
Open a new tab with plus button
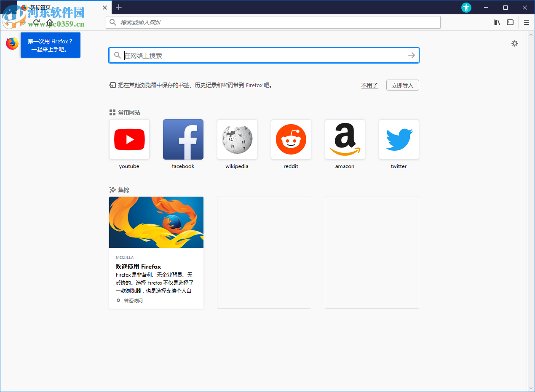coord(119,7)
